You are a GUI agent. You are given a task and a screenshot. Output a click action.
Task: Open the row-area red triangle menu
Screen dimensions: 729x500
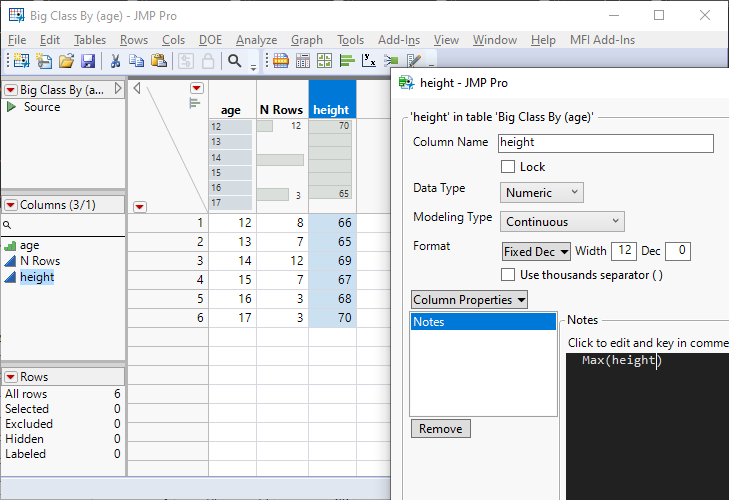pyautogui.click(x=140, y=207)
